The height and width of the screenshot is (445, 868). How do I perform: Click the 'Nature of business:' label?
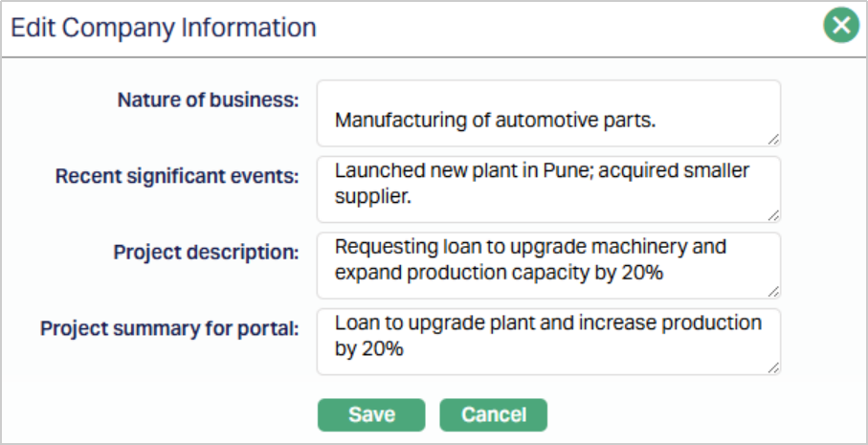click(x=209, y=100)
